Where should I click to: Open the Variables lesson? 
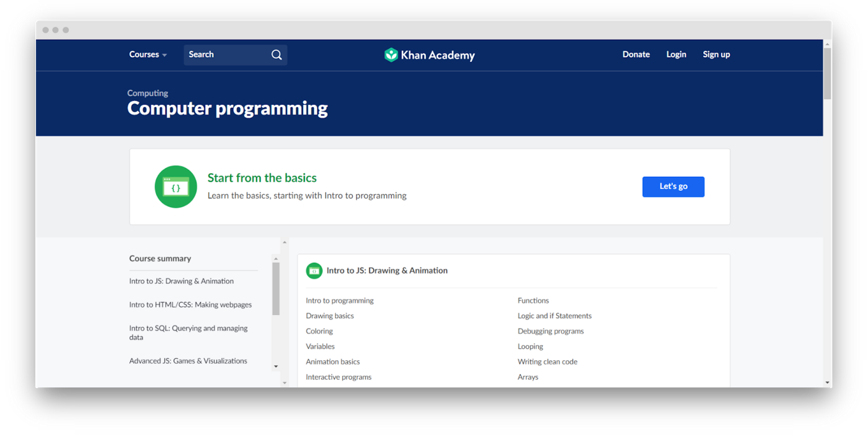pyautogui.click(x=320, y=347)
